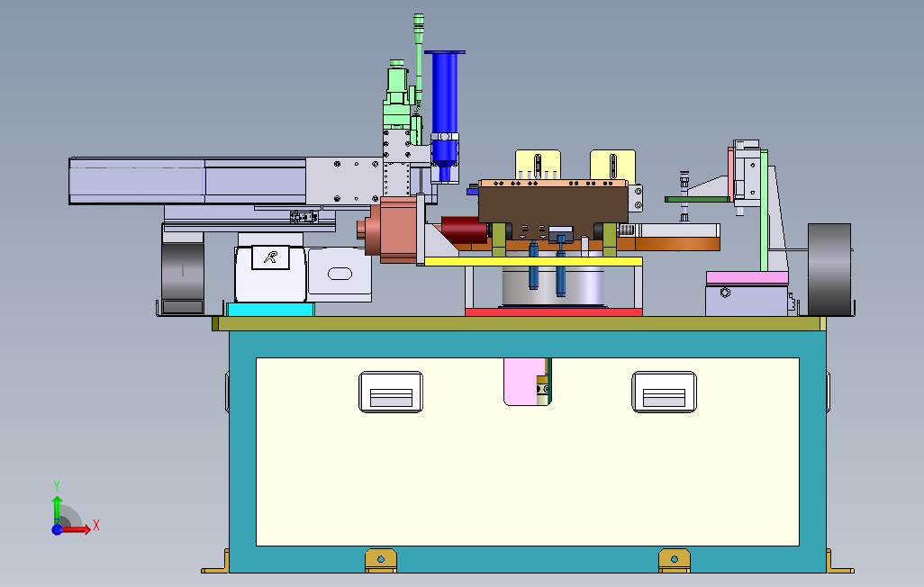Select the pink latch part on door top

click(521, 382)
